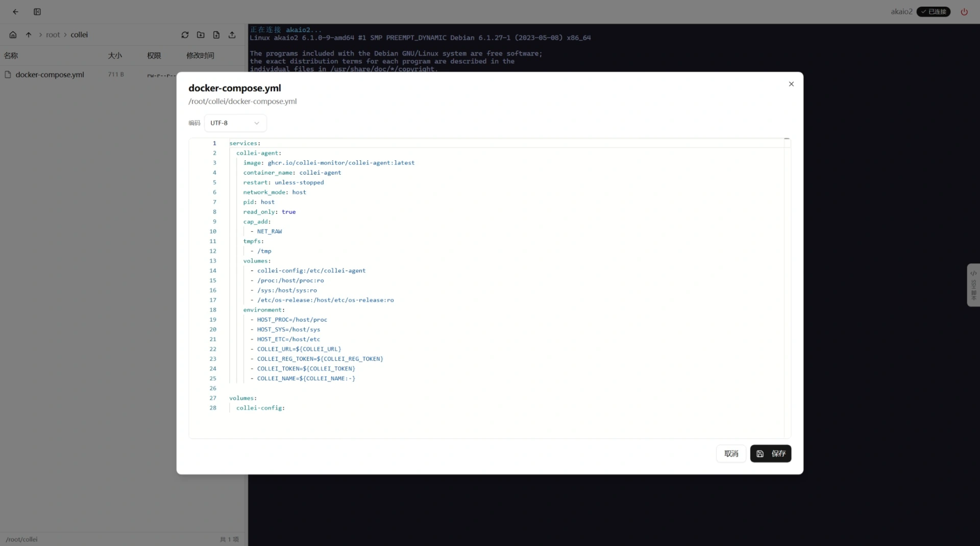
Task: Close the docker-compose.yml editor dialog
Action: click(791, 84)
